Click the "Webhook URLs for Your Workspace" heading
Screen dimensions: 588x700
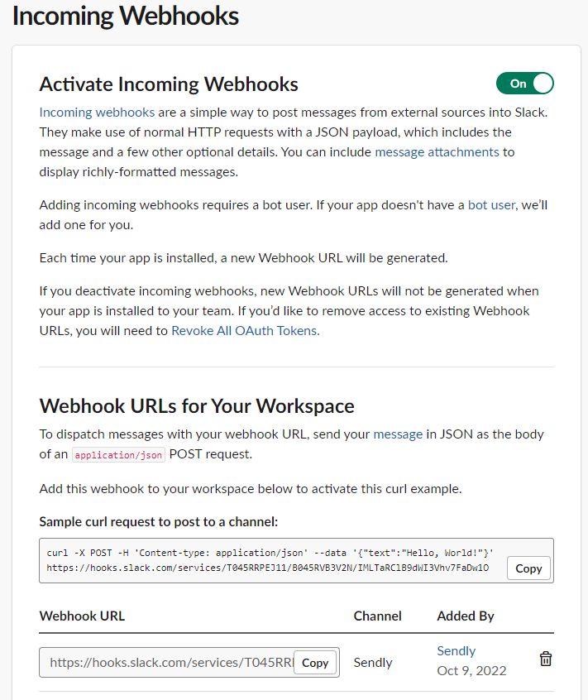coord(197,406)
